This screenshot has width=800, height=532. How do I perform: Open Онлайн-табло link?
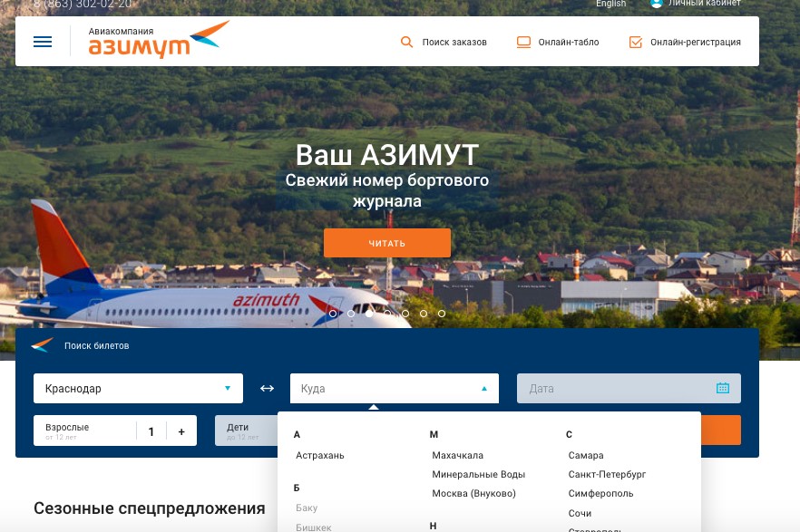click(x=569, y=43)
